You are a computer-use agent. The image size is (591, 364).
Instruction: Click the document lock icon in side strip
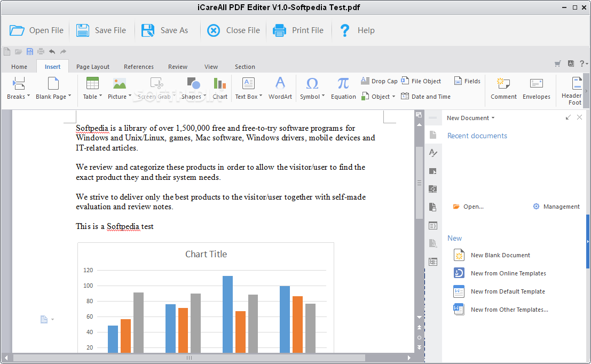point(433,207)
